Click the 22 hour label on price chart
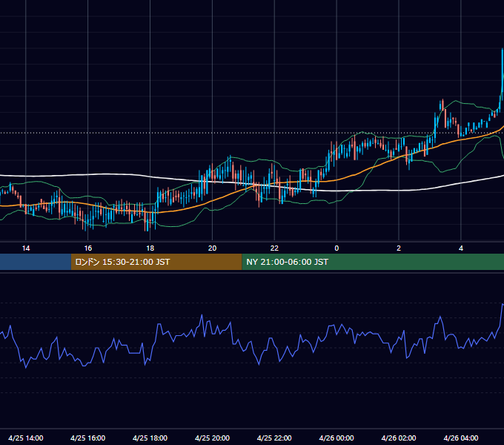 (x=274, y=248)
